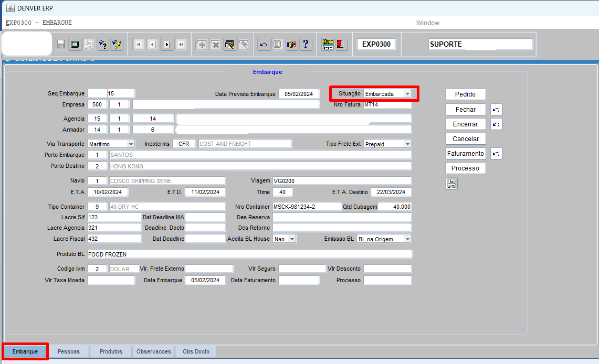Click the E.T.D. date field
The image size is (599, 364).
tap(205, 192)
